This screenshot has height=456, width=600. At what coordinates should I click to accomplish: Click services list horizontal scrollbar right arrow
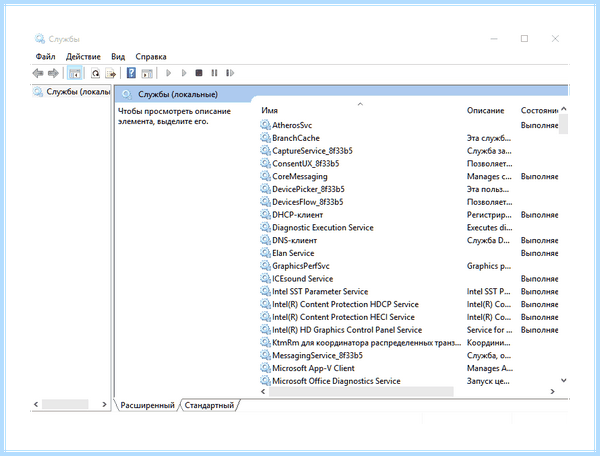[552, 391]
